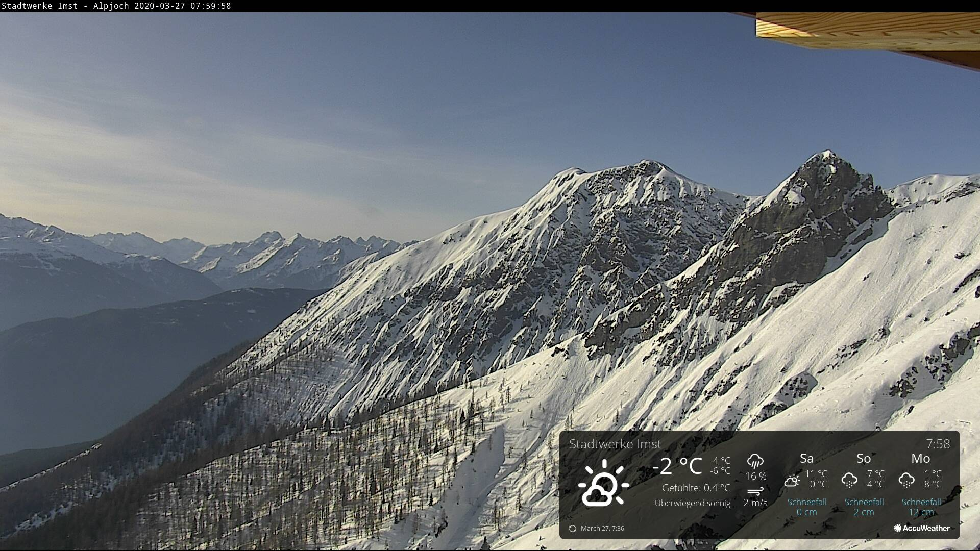Screen dimensions: 980x551
Task: Click today's high temperature 4 °C
Action: coord(722,460)
